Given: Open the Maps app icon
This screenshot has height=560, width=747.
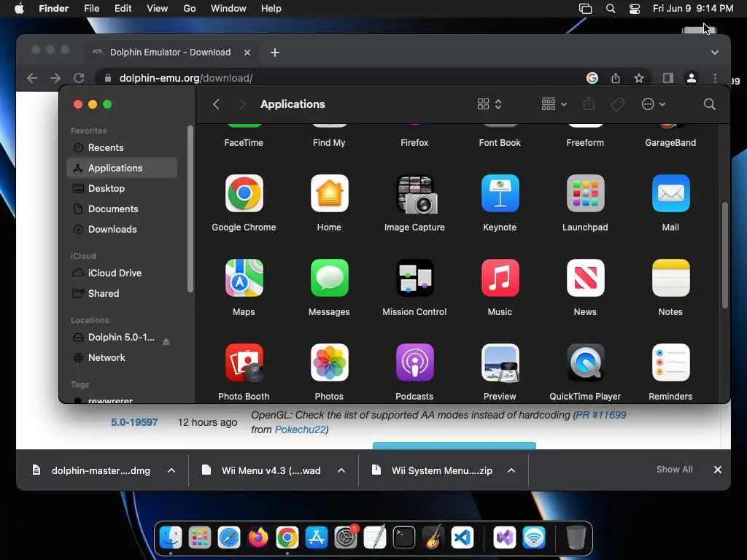Looking at the screenshot, I should click(x=244, y=278).
